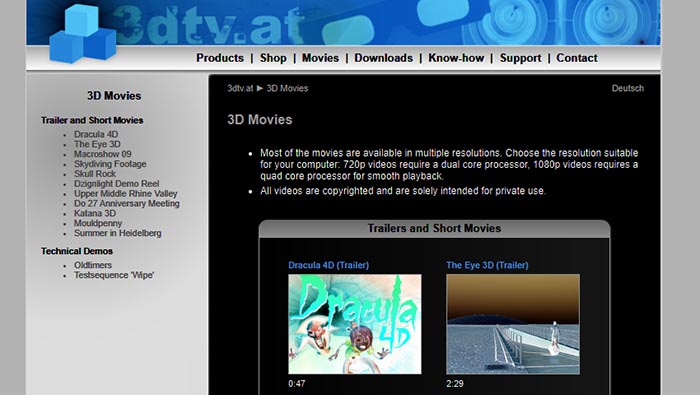Open the Contact page
The width and height of the screenshot is (700, 395).
click(x=577, y=58)
